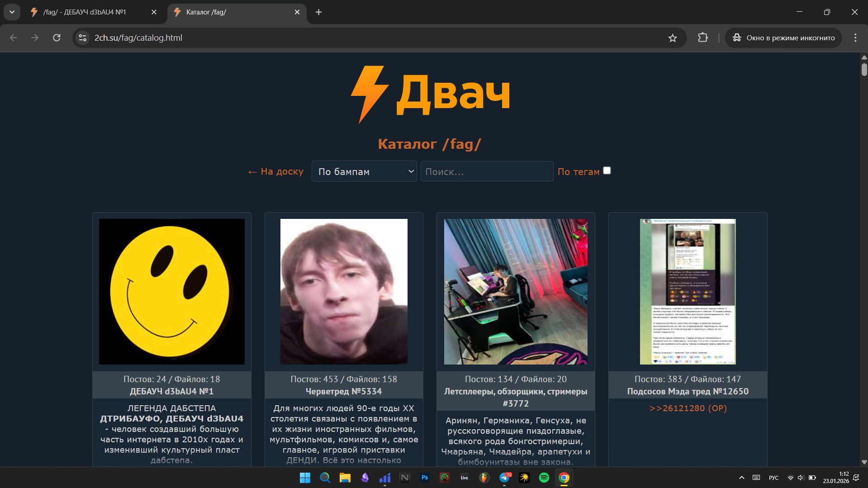Click the Аринян, Германика, Генсуха description text
The height and width of the screenshot is (488, 868).
point(516,441)
